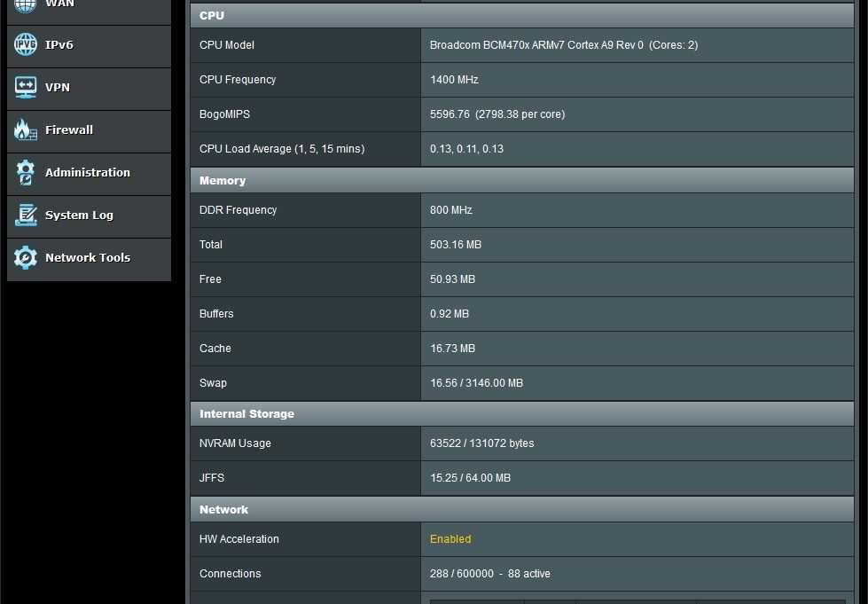Click the Cache label
This screenshot has height=604, width=868.
[x=215, y=349]
